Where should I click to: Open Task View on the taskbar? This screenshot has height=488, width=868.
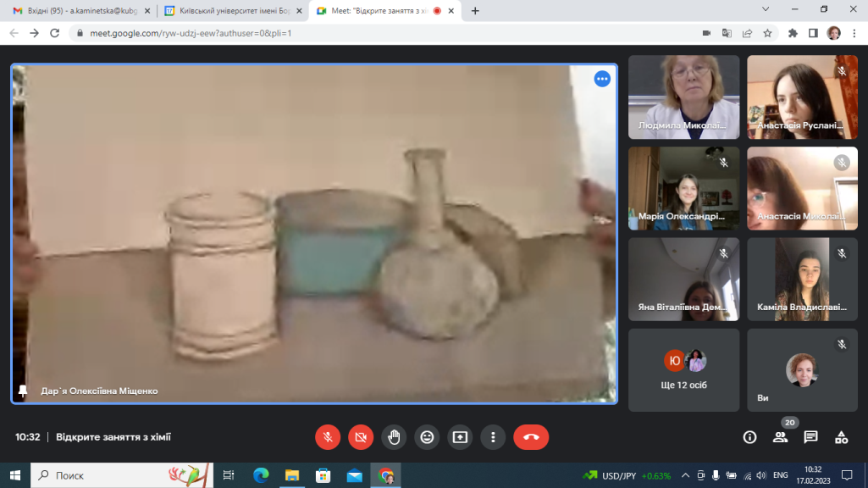point(228,475)
